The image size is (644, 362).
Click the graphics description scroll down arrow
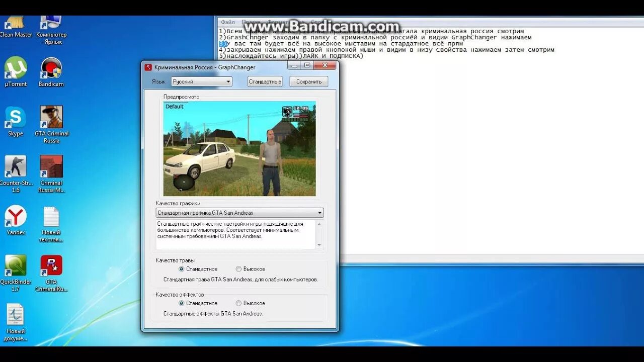click(319, 245)
